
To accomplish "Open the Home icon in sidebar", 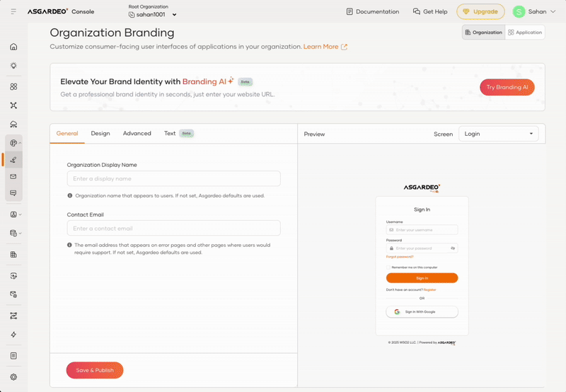I will 13,47.
